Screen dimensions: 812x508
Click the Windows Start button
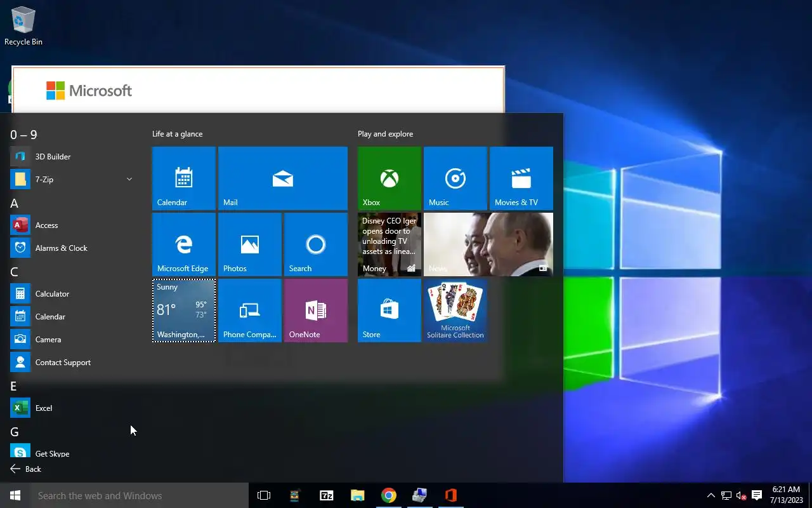15,495
